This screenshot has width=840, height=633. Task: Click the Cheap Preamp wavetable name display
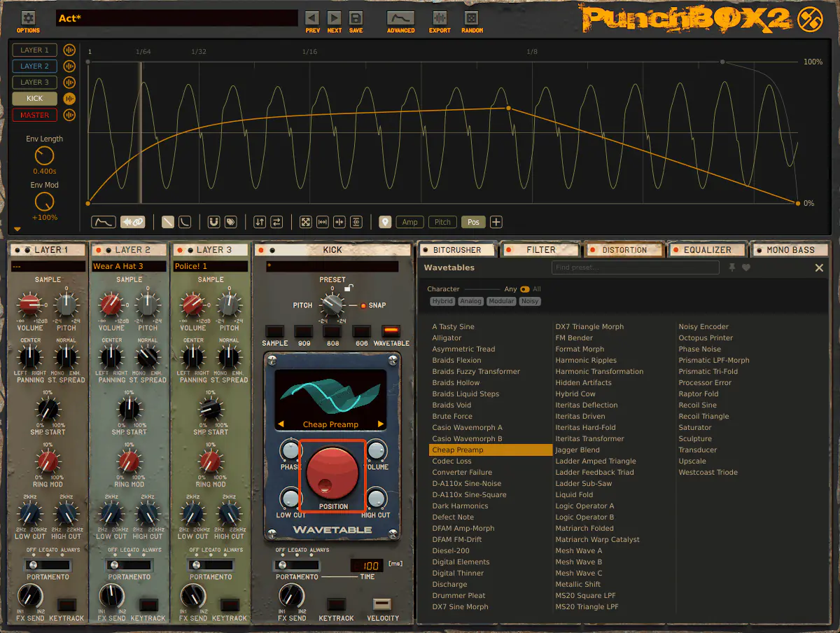(330, 424)
